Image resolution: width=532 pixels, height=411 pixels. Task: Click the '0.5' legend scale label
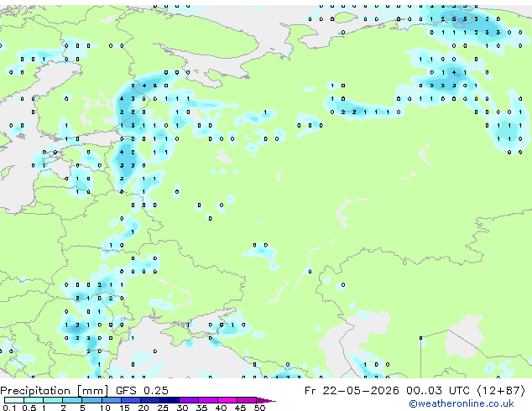[29, 408]
